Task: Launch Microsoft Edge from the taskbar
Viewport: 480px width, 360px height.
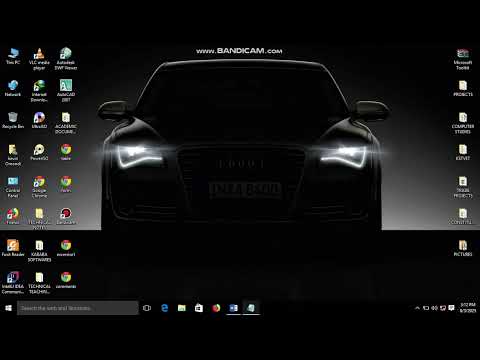Action: [165, 308]
